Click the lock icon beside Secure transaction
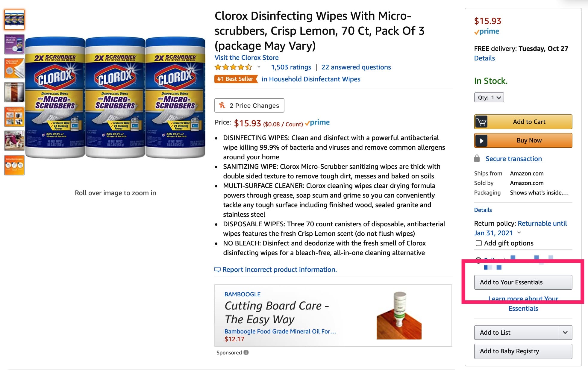 (x=478, y=159)
